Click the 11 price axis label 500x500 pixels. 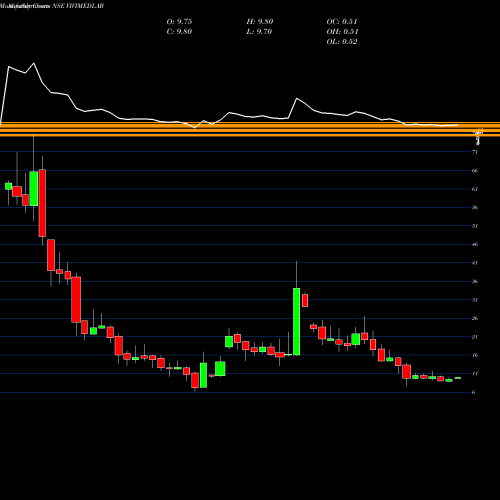click(x=475, y=374)
